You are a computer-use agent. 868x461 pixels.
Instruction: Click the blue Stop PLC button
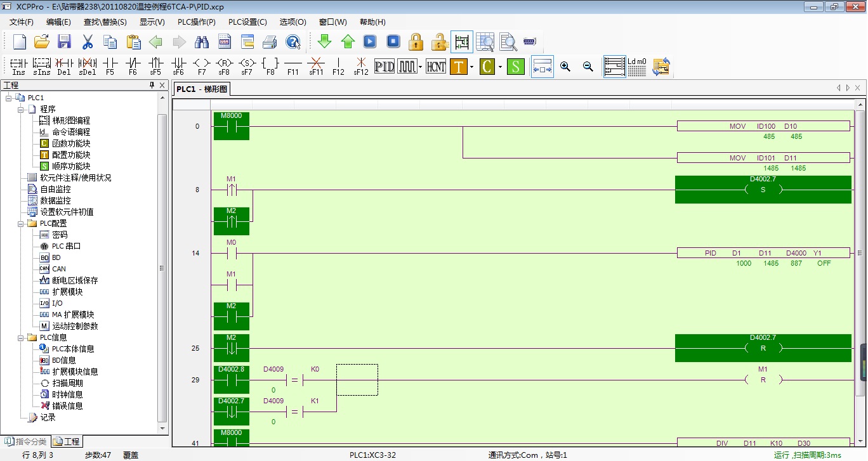pos(393,42)
